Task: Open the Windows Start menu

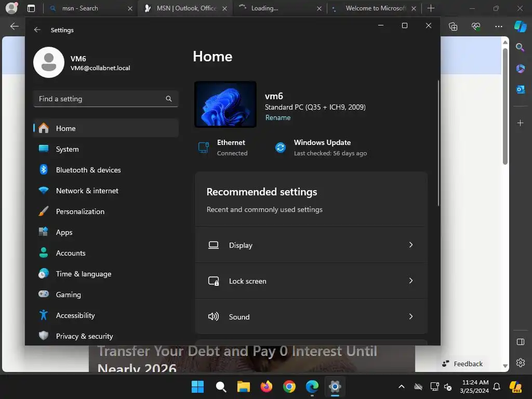Action: pyautogui.click(x=197, y=387)
